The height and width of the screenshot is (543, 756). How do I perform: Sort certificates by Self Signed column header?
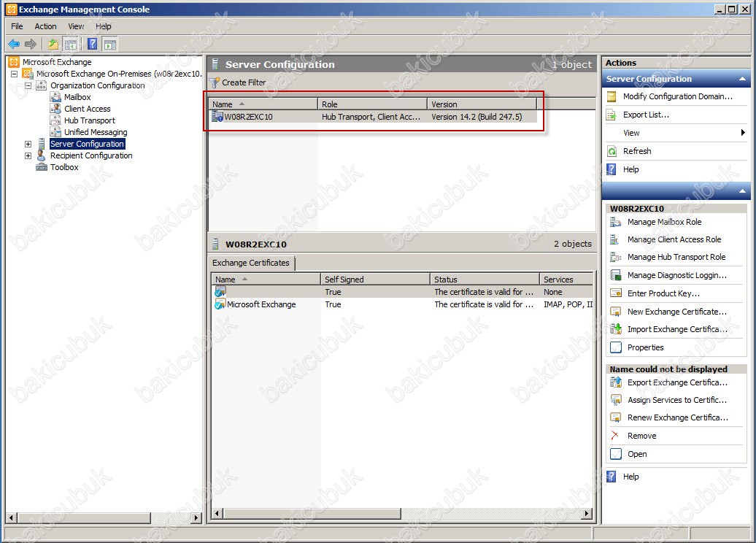pyautogui.click(x=375, y=280)
